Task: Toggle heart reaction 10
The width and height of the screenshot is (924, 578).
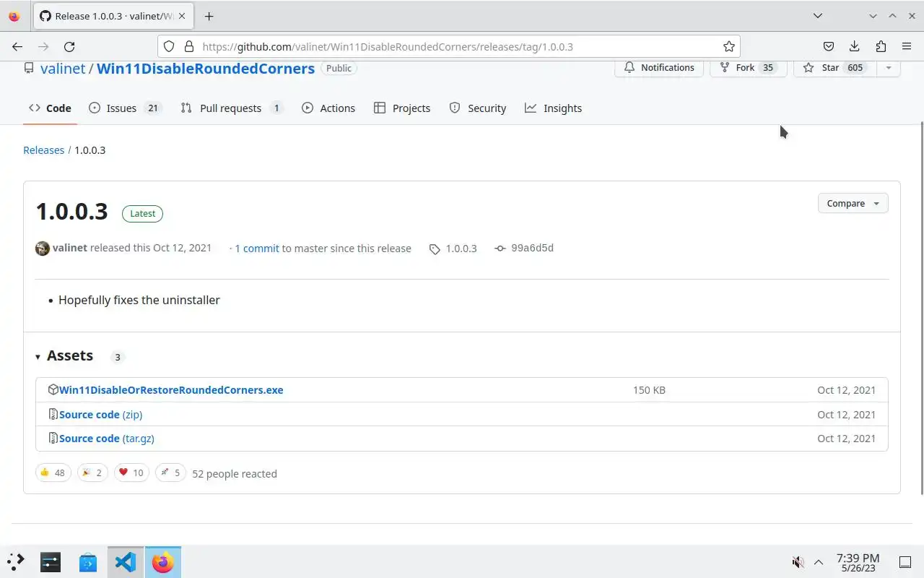Action: [131, 473]
